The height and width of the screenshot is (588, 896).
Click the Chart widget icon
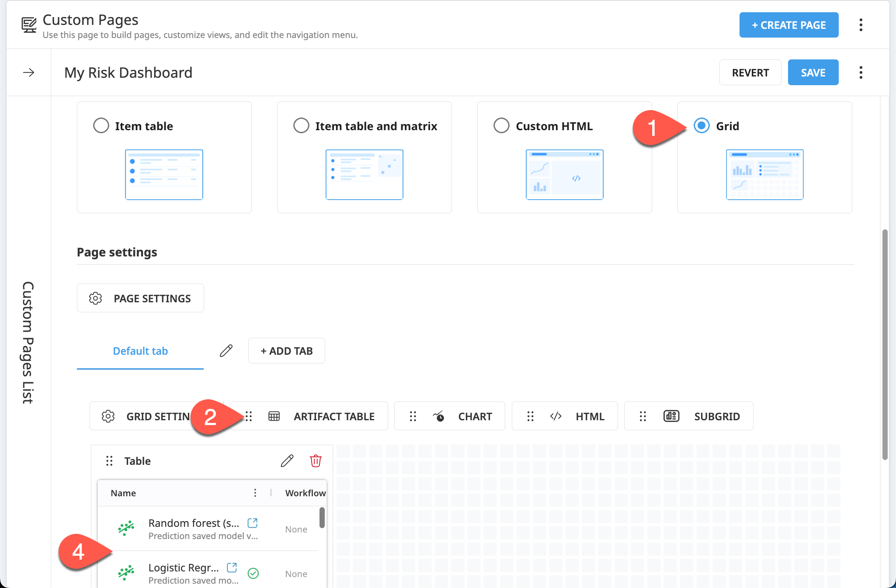(438, 416)
